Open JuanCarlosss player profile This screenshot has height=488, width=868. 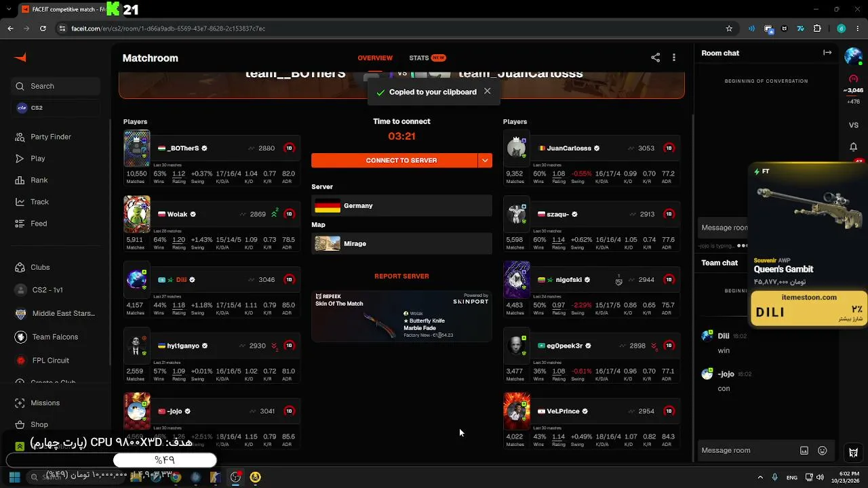pos(569,148)
